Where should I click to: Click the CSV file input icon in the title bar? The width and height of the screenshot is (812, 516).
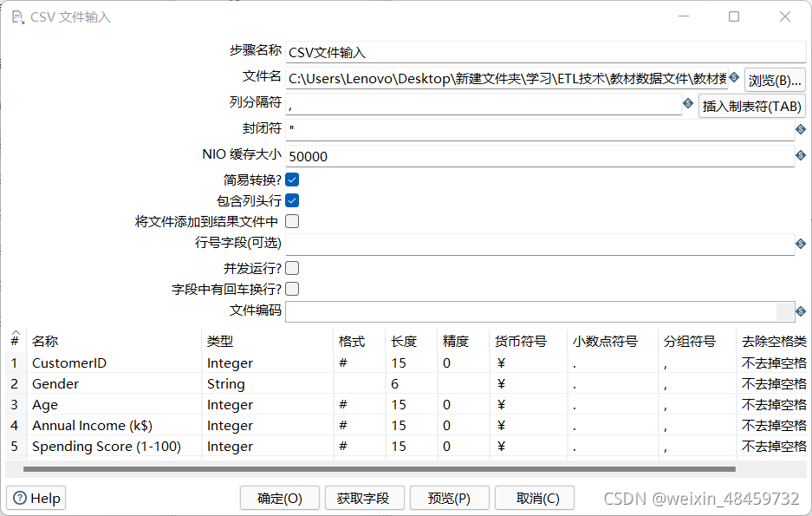(17, 17)
